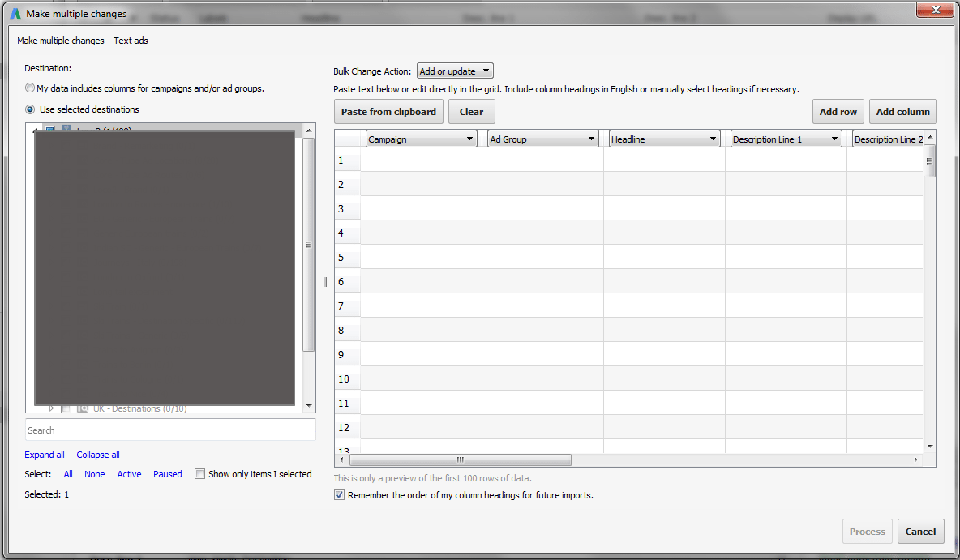Viewport: 960px width, 560px height.
Task: Select only Active items
Action: [129, 474]
